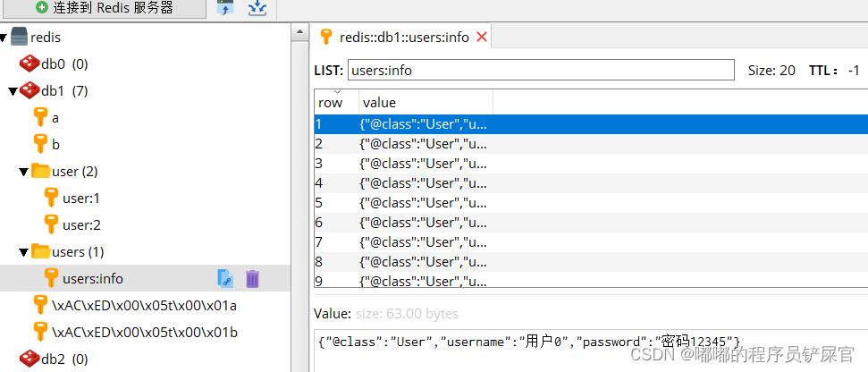Click the db0 database cube icon
This screenshot has width=868, height=372.
29,64
